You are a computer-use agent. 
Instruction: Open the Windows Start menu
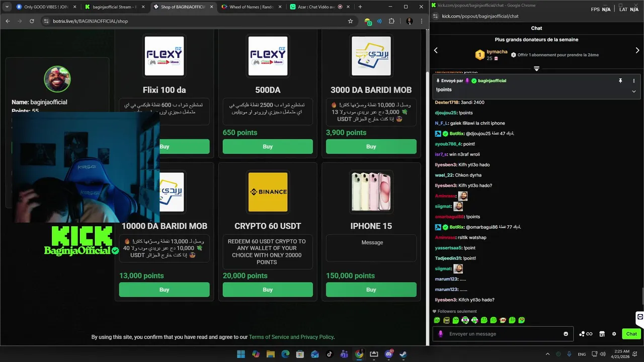point(241,354)
